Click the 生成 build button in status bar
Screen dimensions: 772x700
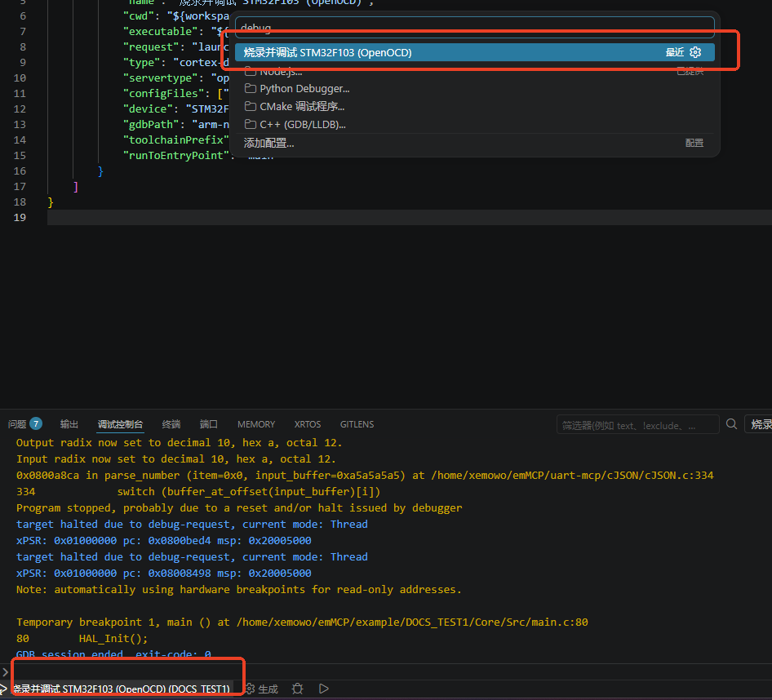coord(262,689)
